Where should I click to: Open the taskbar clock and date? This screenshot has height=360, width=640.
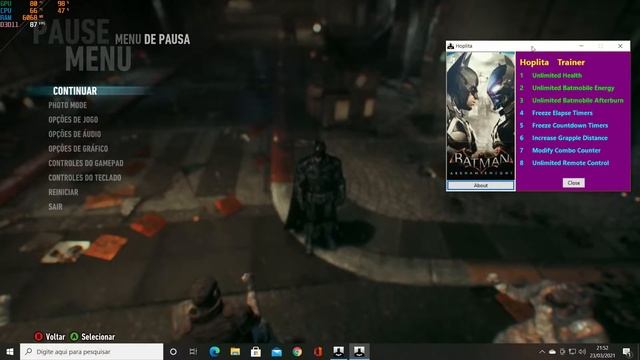[x=602, y=351]
